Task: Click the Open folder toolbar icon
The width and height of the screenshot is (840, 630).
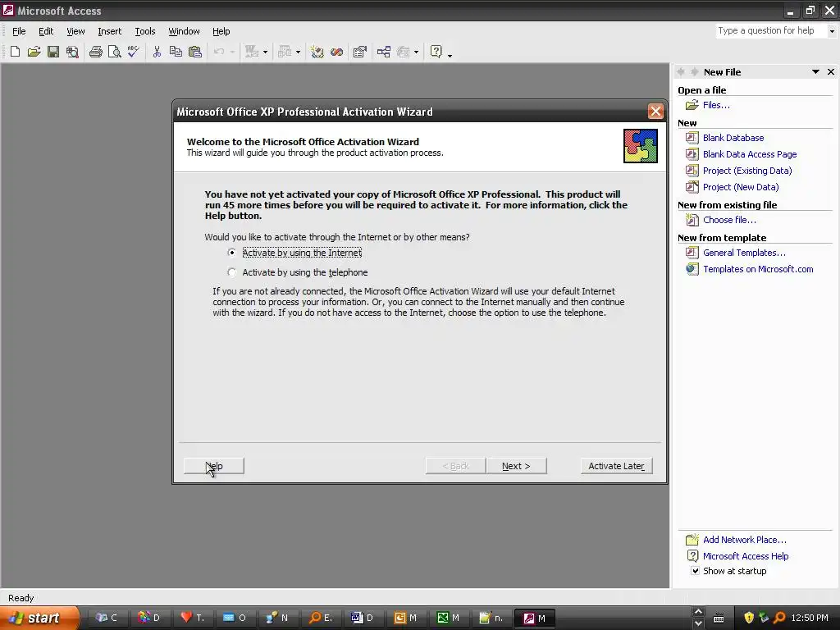Action: coord(34,52)
